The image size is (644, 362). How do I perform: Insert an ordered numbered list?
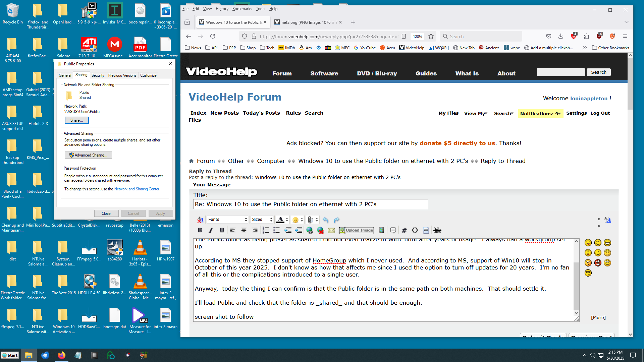pyautogui.click(x=266, y=230)
